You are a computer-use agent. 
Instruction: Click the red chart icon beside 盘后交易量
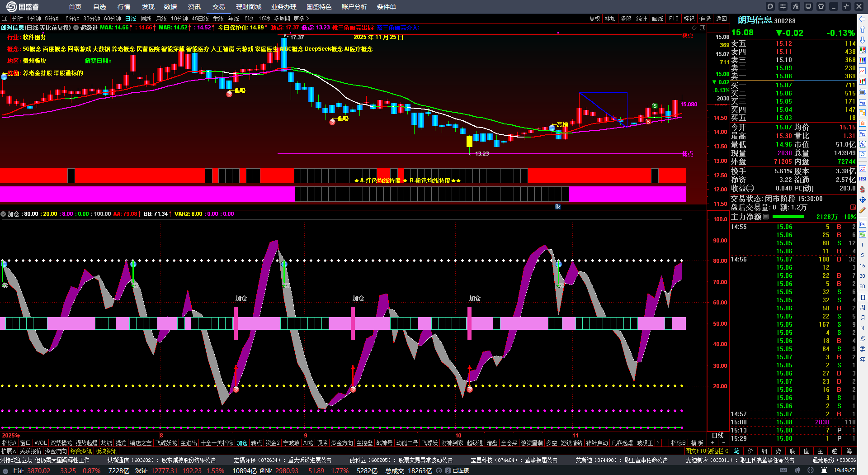[853, 207]
